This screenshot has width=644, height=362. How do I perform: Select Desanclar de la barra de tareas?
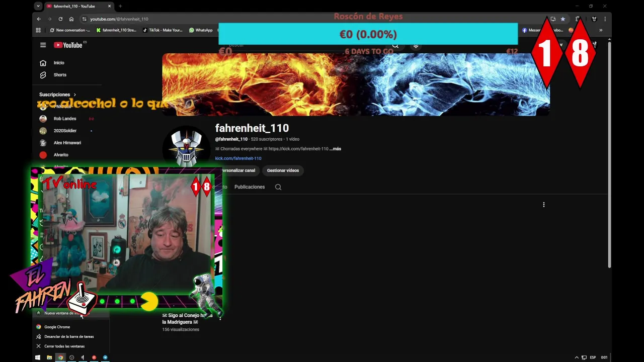(70, 336)
